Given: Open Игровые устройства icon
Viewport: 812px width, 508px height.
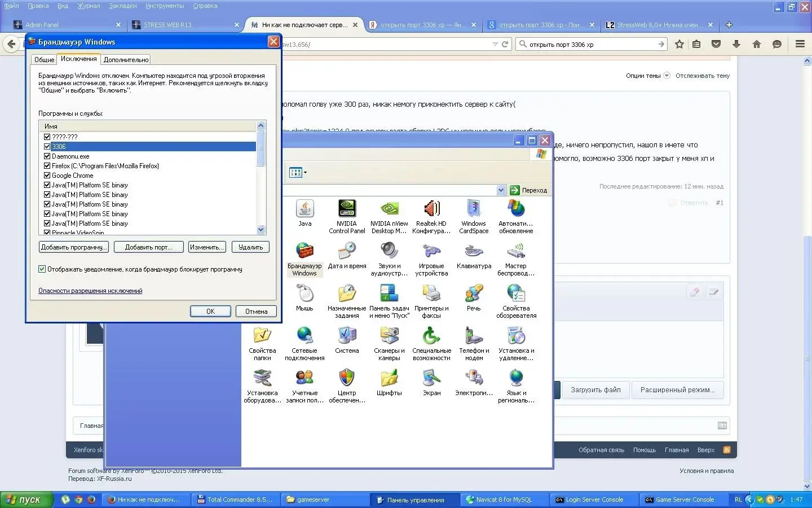Looking at the screenshot, I should click(x=431, y=259).
